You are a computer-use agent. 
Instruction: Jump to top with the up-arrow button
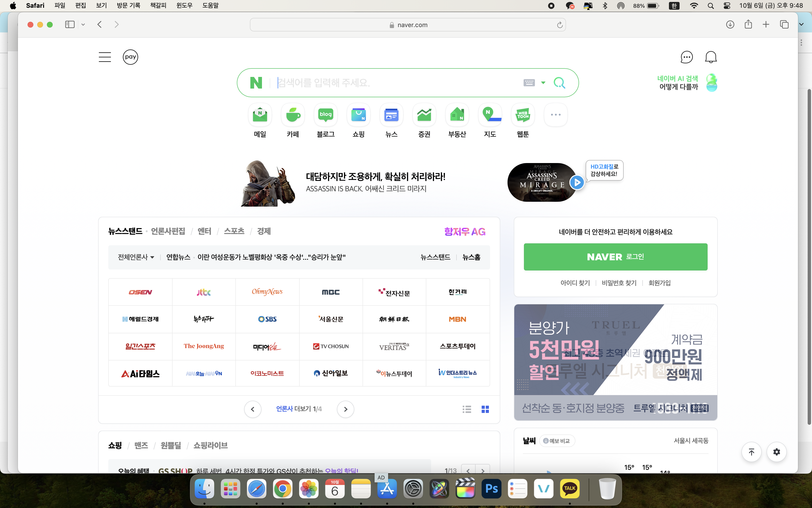pos(751,452)
